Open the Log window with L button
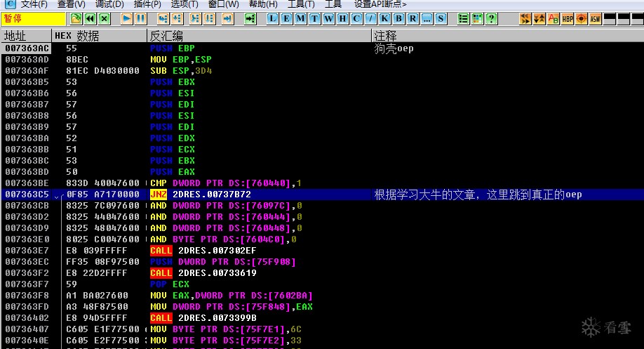The image size is (644, 349). coord(272,18)
